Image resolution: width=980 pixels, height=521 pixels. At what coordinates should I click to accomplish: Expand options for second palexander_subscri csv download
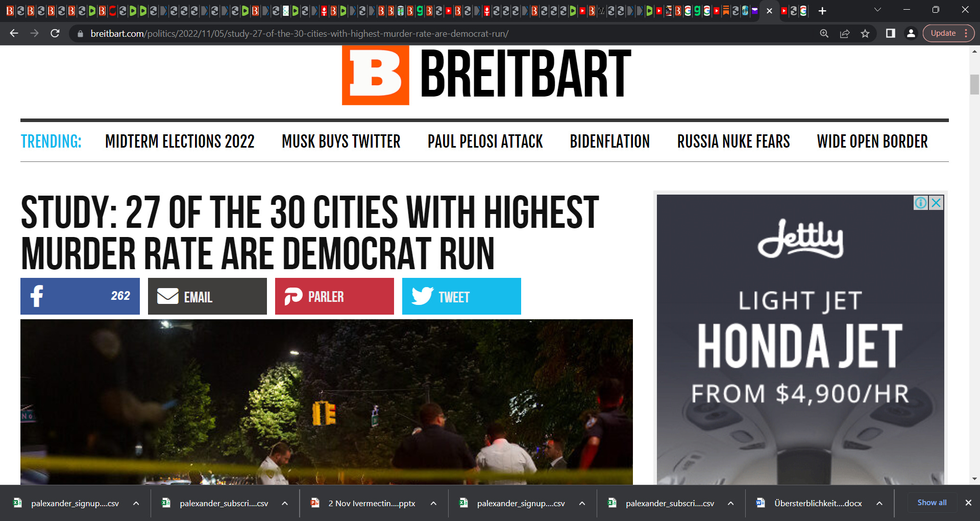(x=731, y=503)
